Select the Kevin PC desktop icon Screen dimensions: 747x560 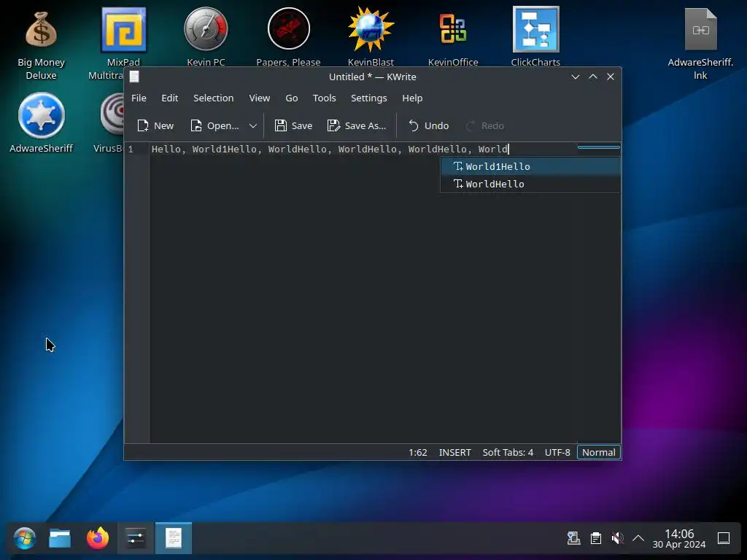206,37
